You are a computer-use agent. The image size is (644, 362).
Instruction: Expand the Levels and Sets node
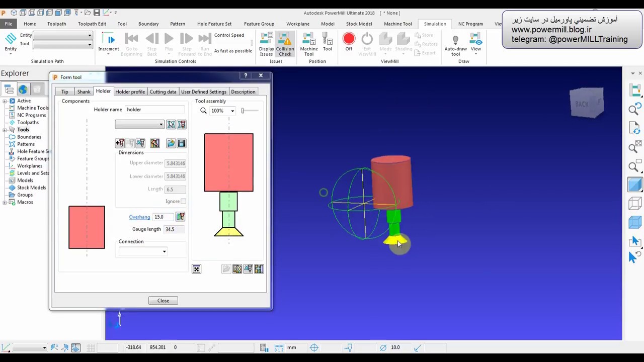tap(5, 173)
